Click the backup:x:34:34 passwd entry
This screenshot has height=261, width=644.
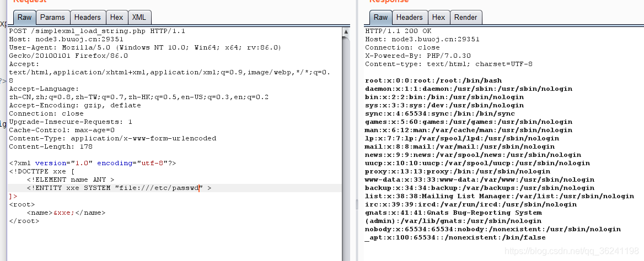click(480, 188)
